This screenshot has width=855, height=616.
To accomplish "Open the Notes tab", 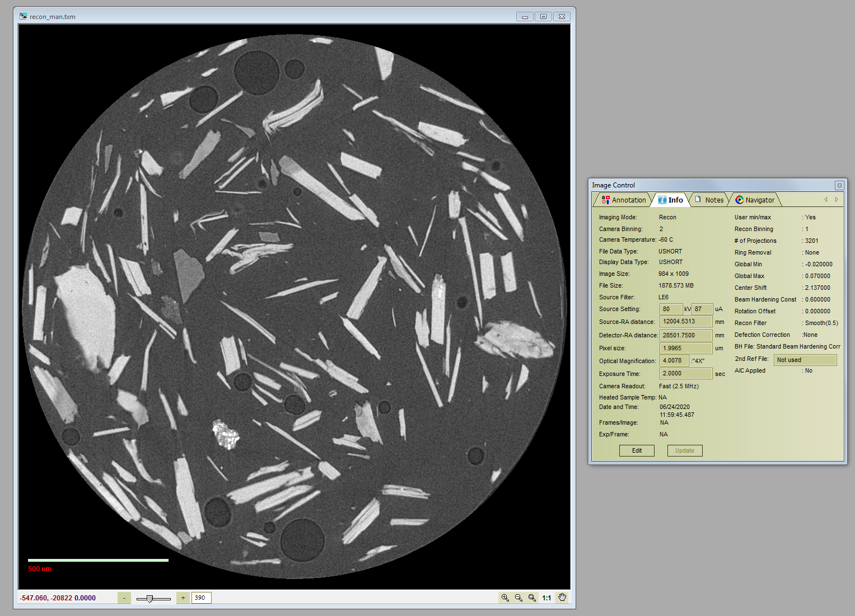I will tap(709, 200).
